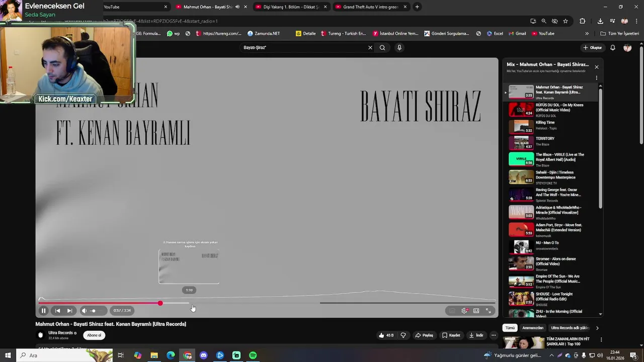The height and width of the screenshot is (362, 644).
Task: Open Spotify from taskbar
Action: tap(253, 355)
